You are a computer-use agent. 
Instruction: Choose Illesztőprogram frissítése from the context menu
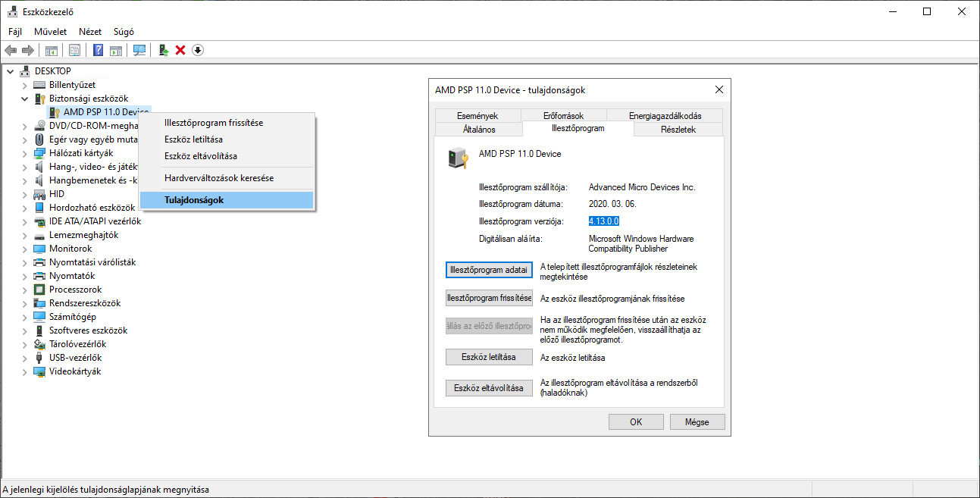pos(226,122)
